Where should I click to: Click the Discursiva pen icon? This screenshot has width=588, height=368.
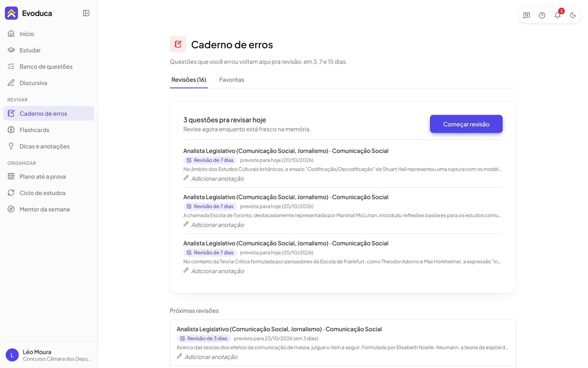(x=11, y=83)
